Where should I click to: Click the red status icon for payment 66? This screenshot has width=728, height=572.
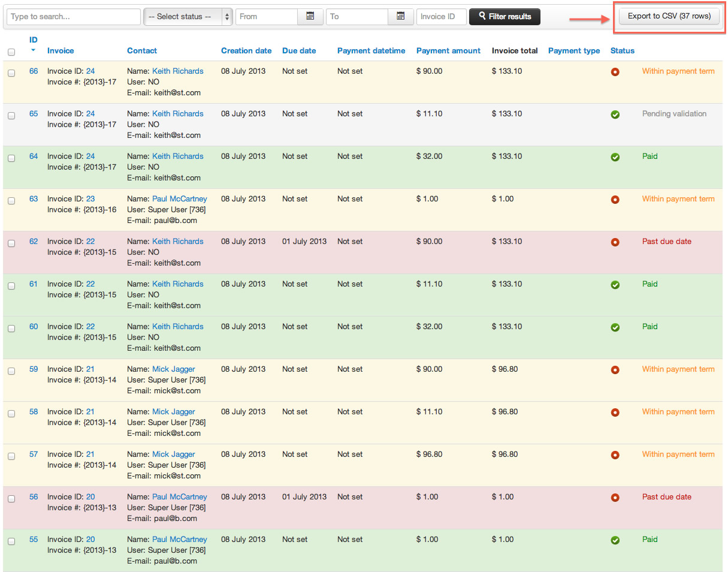(x=615, y=72)
